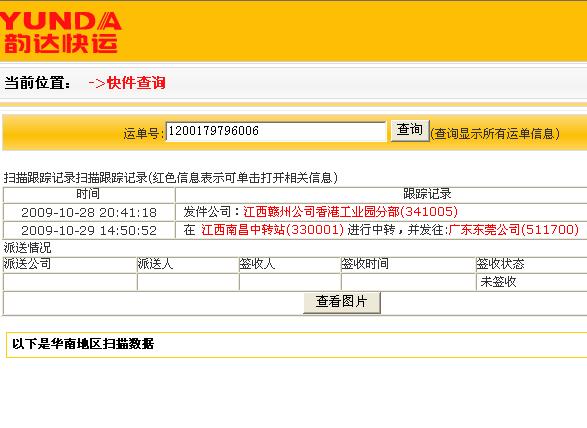This screenshot has height=428, width=587.
Task: Open 江西南昌中转站(330001) link
Action: [272, 230]
